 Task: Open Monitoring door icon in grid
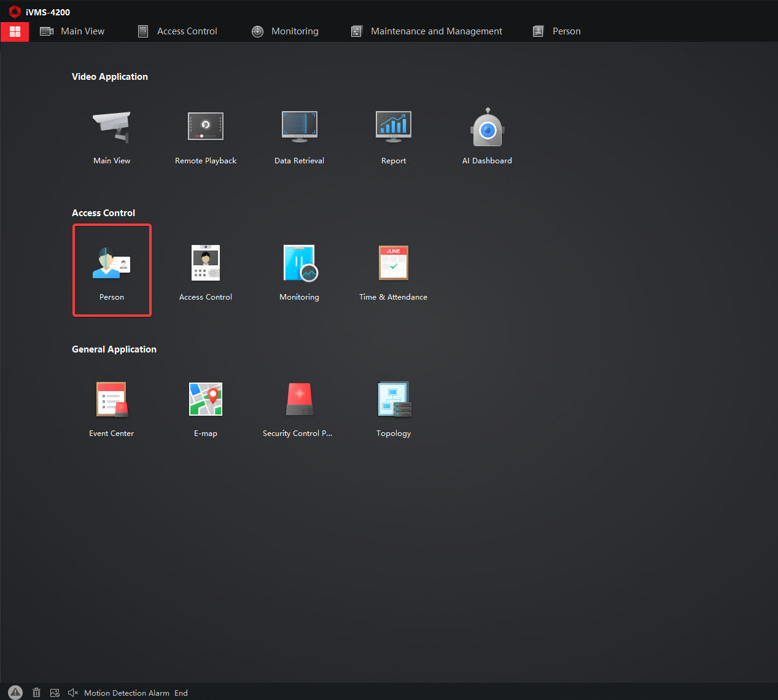point(299,264)
